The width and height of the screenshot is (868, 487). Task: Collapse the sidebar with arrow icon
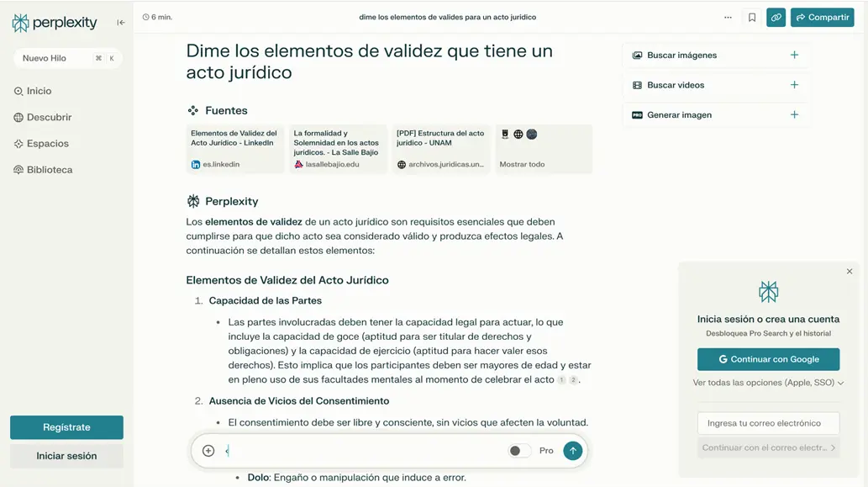tap(121, 23)
